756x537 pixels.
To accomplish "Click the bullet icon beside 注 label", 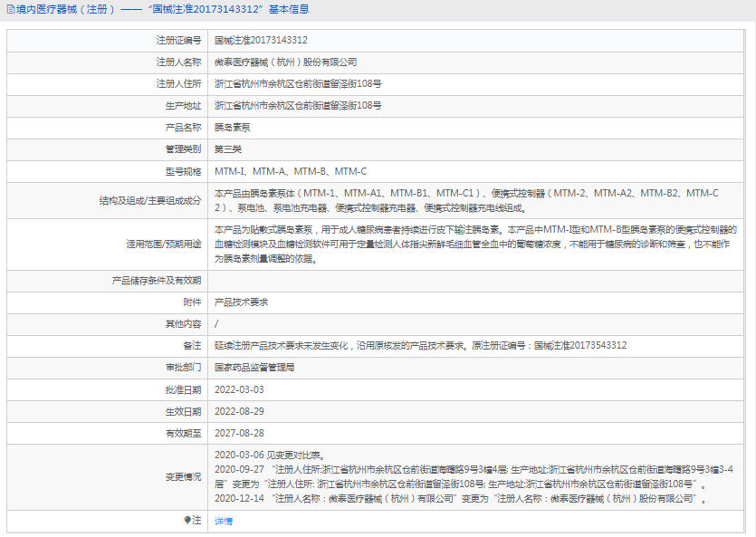I will pos(187,520).
